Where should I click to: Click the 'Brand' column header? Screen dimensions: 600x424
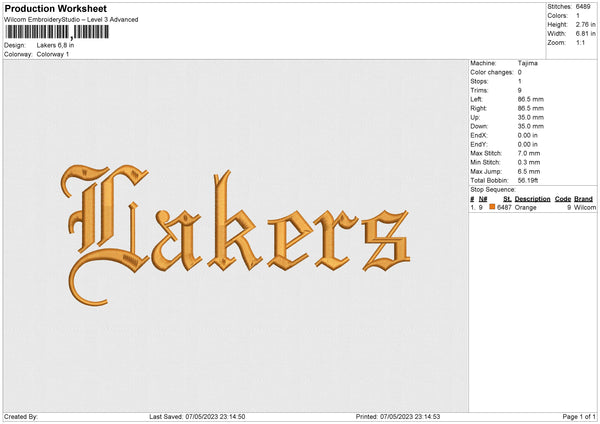(584, 199)
